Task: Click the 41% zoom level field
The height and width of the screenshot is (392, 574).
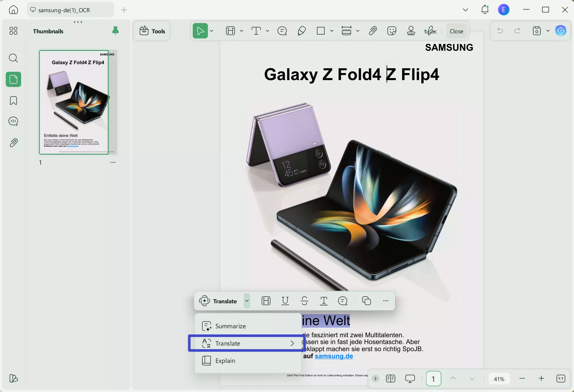Action: coord(499,379)
